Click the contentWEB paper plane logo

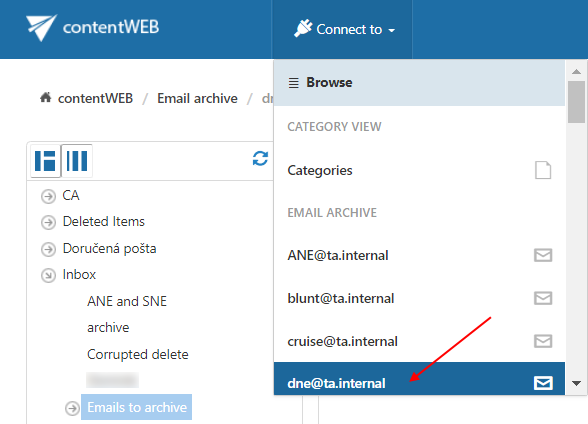[x=41, y=27]
